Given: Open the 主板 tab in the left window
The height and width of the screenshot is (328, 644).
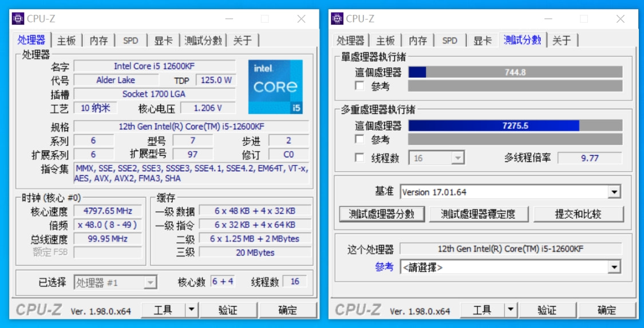Looking at the screenshot, I should click(66, 40).
